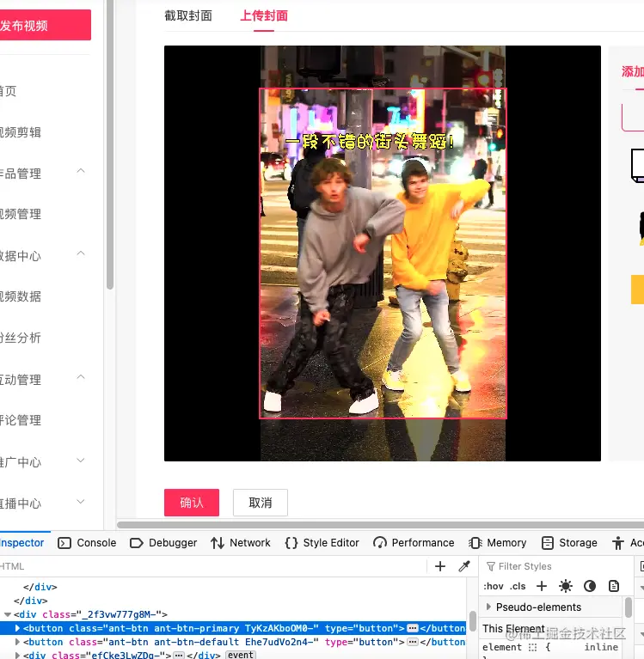
Task: Switch to the 截取封面 tab
Action: coord(188,16)
